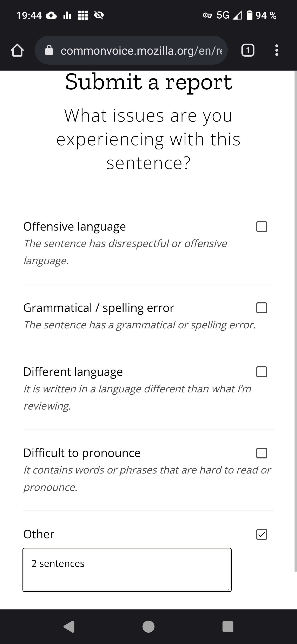The width and height of the screenshot is (297, 644).
Task: Open the browser three-dot overflow menu
Action: pyautogui.click(x=276, y=51)
